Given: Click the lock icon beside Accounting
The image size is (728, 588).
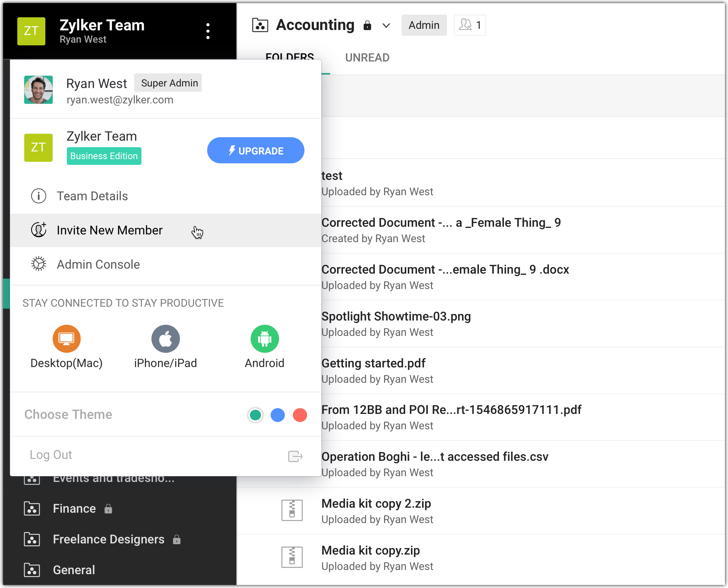Looking at the screenshot, I should tap(367, 26).
